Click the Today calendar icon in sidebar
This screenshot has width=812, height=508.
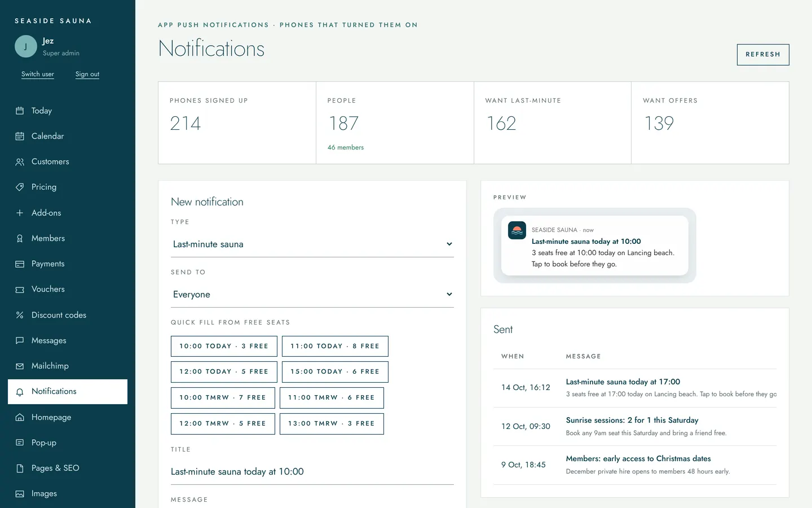[x=20, y=111]
